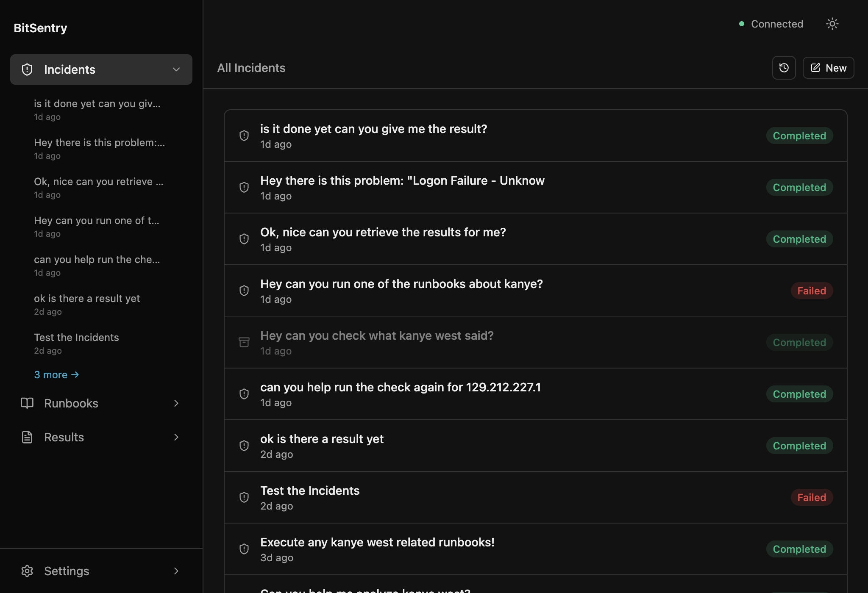Click the Runbooks book icon
The height and width of the screenshot is (593, 868).
(x=27, y=403)
